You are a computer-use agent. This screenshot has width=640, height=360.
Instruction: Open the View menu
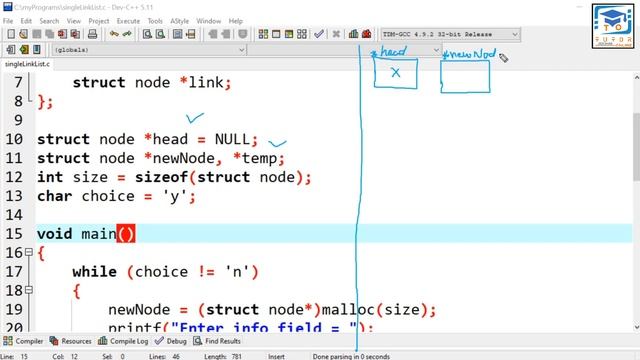(73, 21)
